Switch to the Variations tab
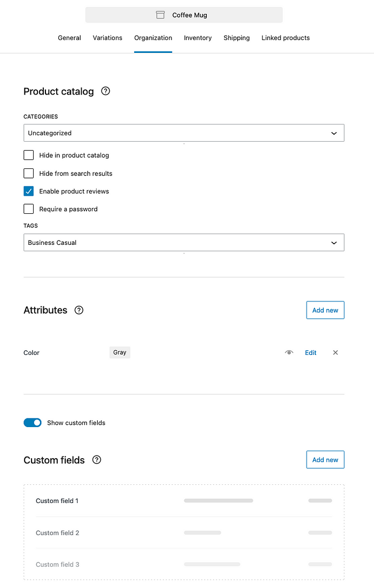Image resolution: width=374 pixels, height=588 pixels. pos(107,38)
